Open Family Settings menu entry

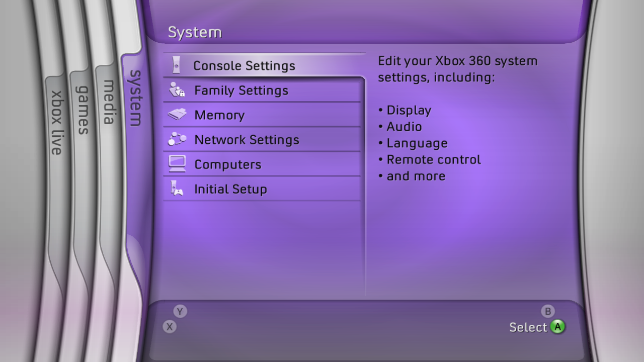[262, 90]
